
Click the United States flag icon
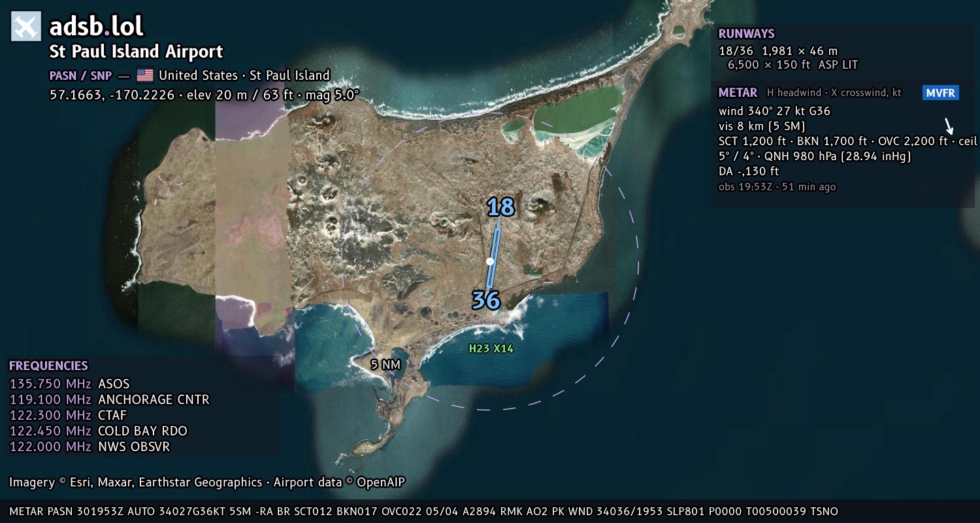(x=145, y=75)
